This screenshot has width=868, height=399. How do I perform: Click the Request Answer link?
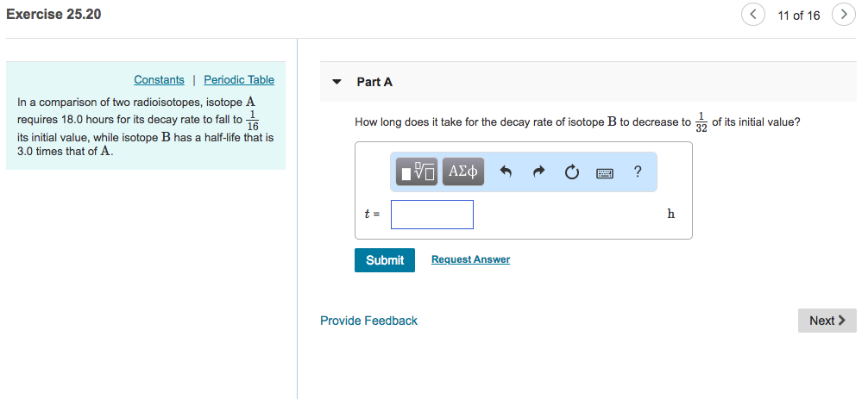[x=470, y=259]
